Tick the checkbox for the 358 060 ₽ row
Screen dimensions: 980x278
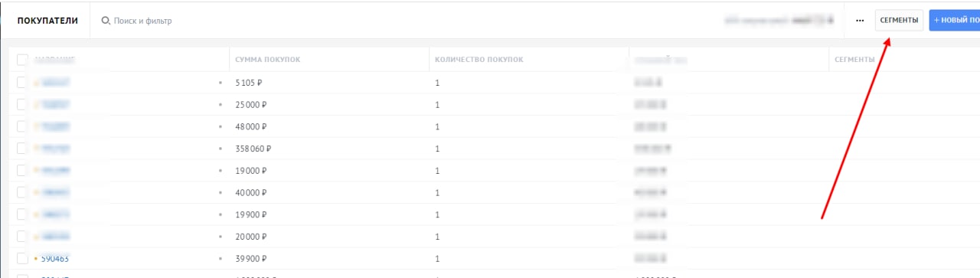click(21, 149)
